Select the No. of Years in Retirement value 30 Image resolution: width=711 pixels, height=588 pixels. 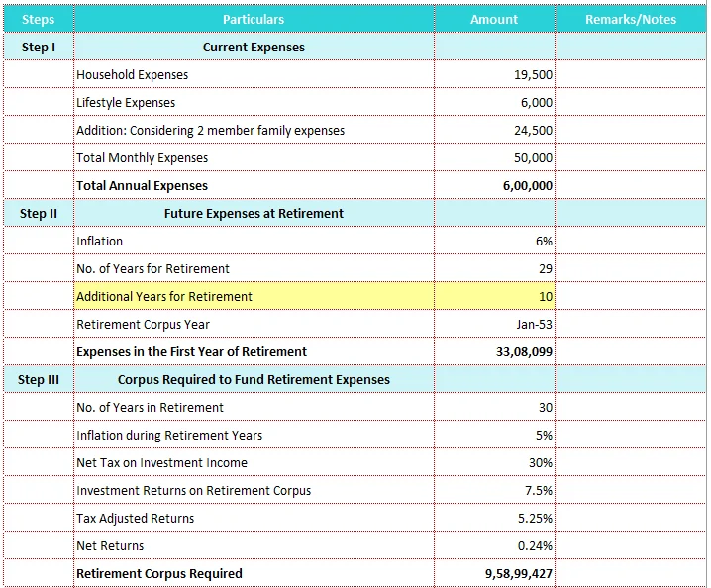click(x=494, y=407)
